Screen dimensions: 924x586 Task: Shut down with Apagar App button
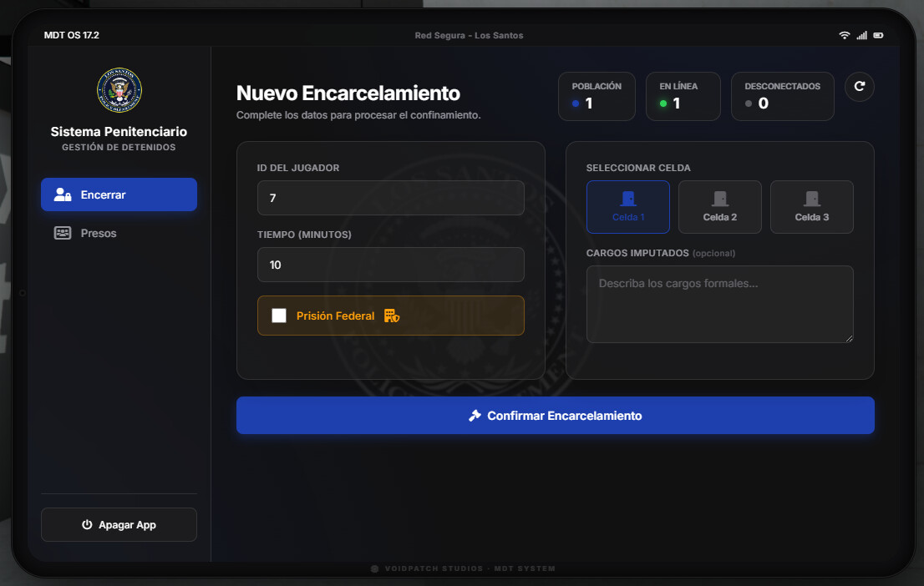click(119, 525)
